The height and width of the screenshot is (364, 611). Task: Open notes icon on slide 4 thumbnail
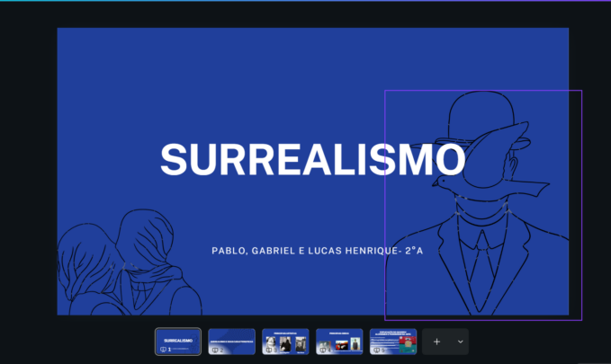[x=323, y=350]
